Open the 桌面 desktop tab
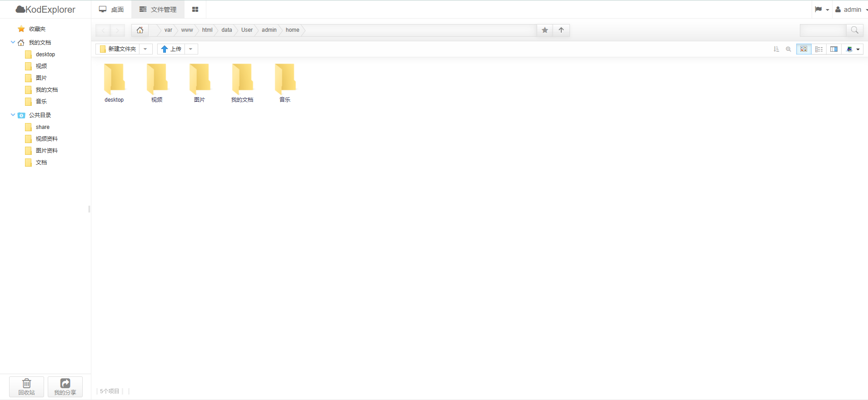868x400 pixels. [x=111, y=10]
